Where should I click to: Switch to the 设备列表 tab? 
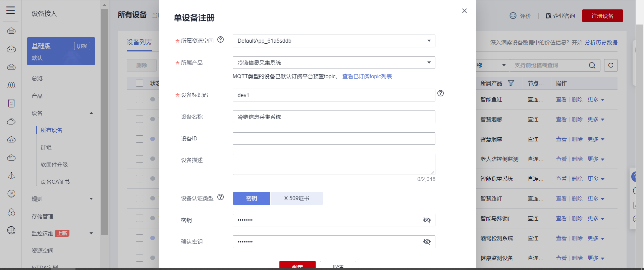pos(139,42)
